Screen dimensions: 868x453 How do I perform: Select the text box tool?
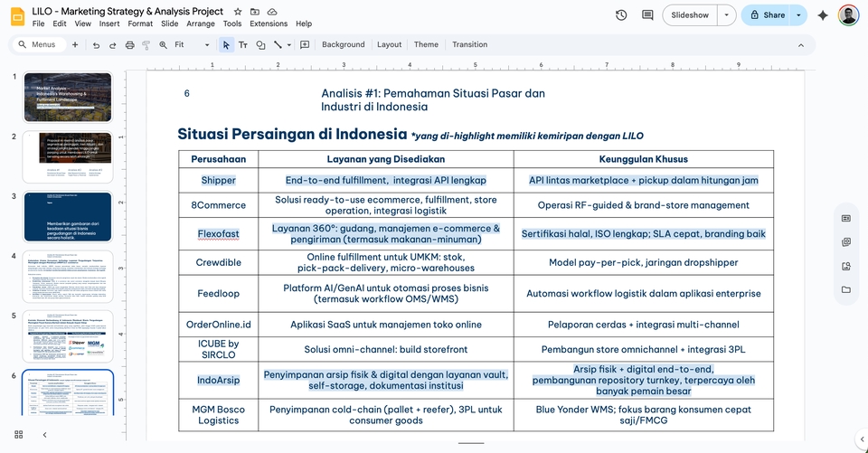242,44
